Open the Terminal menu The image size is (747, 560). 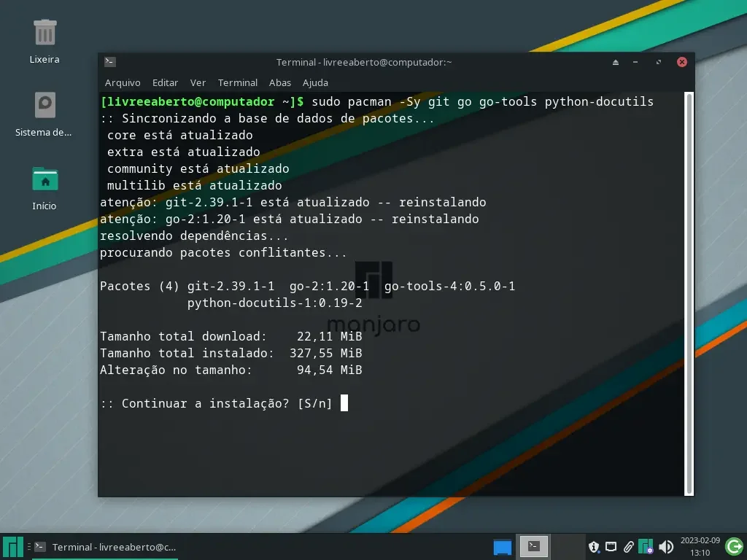pos(237,83)
